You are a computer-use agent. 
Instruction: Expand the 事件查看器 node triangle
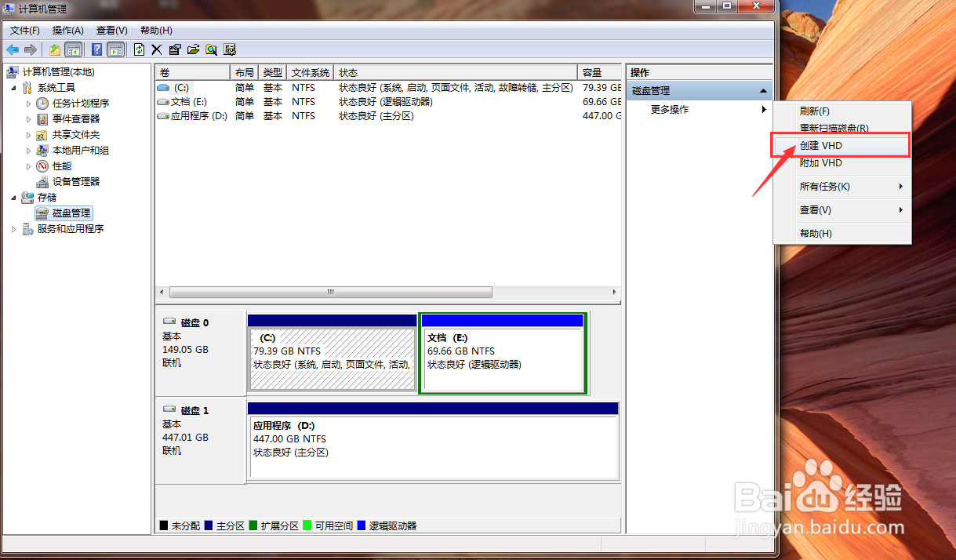29,119
